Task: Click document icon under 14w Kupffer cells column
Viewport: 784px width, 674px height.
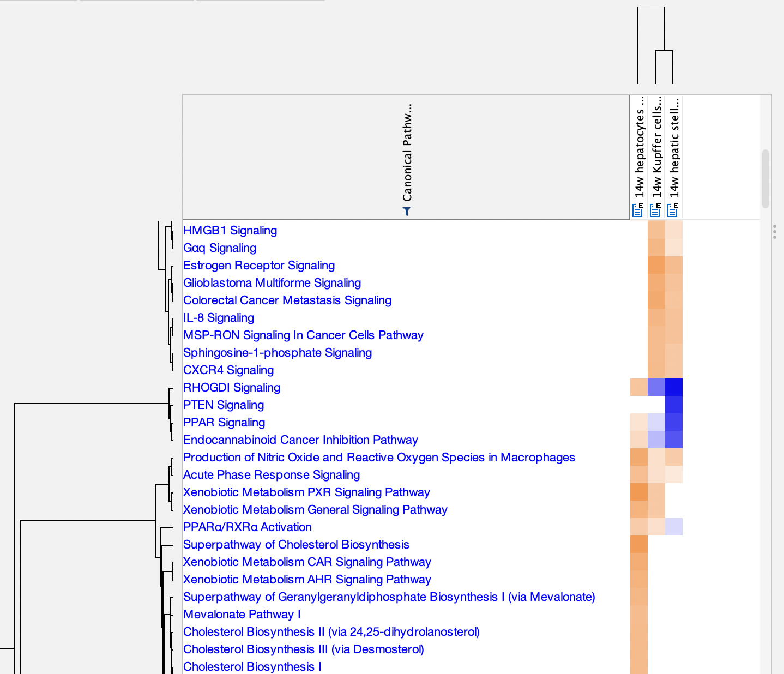Action: click(x=655, y=210)
